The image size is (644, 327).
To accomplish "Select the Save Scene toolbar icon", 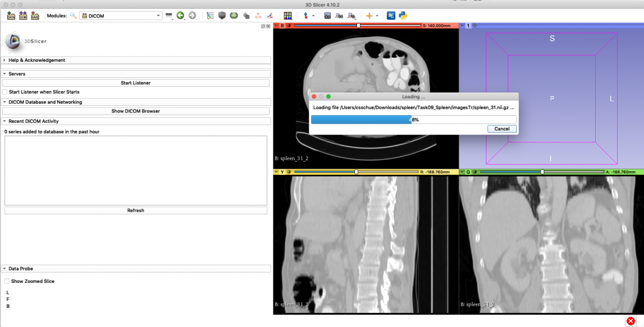I will [34, 15].
